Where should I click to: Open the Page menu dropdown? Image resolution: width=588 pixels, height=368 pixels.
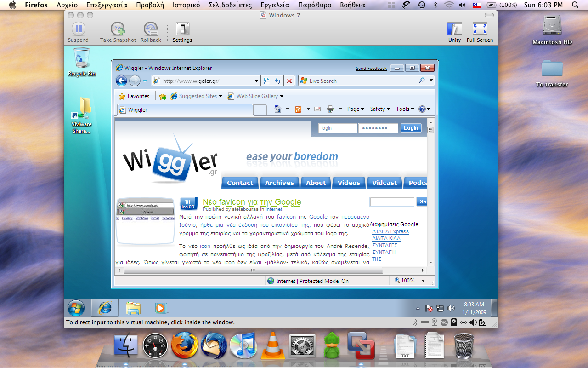tap(356, 109)
